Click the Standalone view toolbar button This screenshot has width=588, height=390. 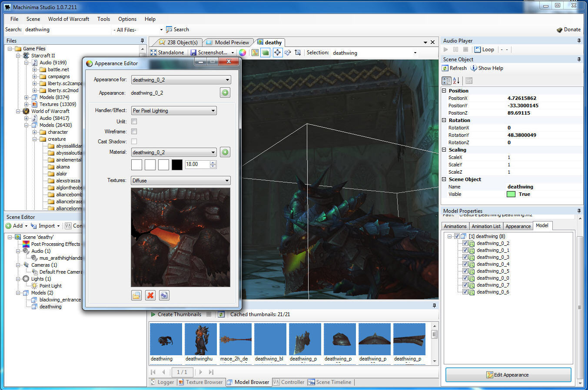(x=167, y=53)
